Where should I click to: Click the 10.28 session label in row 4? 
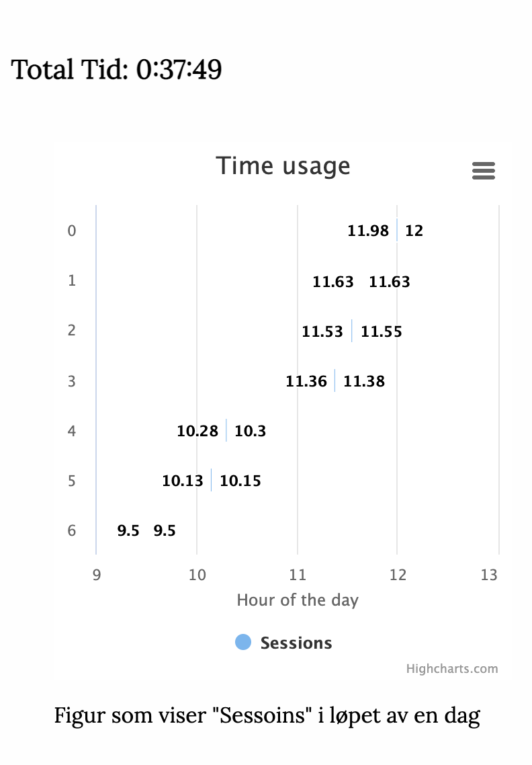pos(197,431)
